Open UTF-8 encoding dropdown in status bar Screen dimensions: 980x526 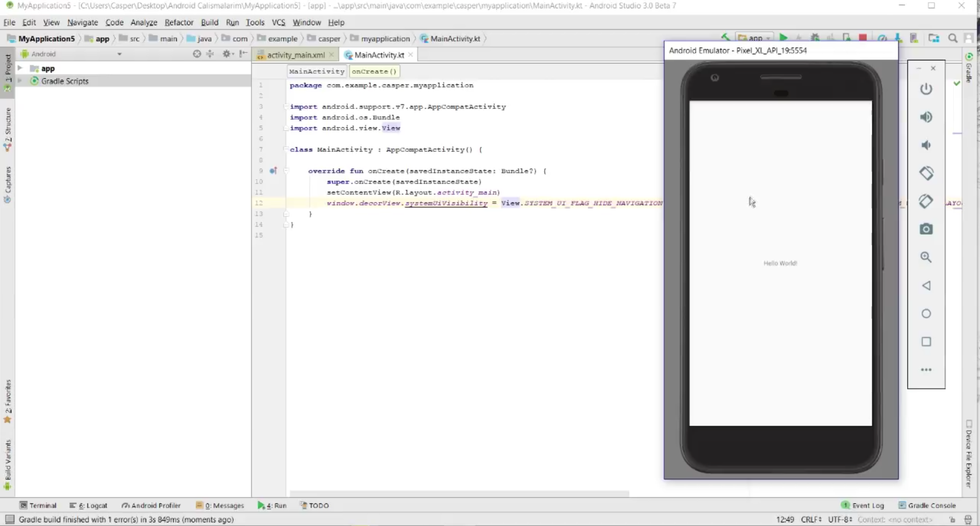840,519
